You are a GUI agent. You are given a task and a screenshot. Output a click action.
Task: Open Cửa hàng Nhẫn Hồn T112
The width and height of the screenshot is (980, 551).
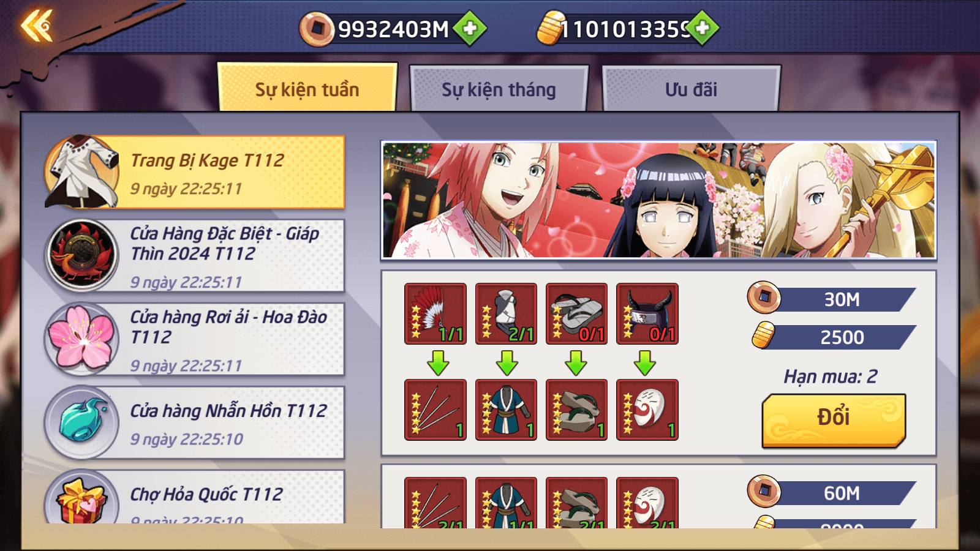click(195, 422)
